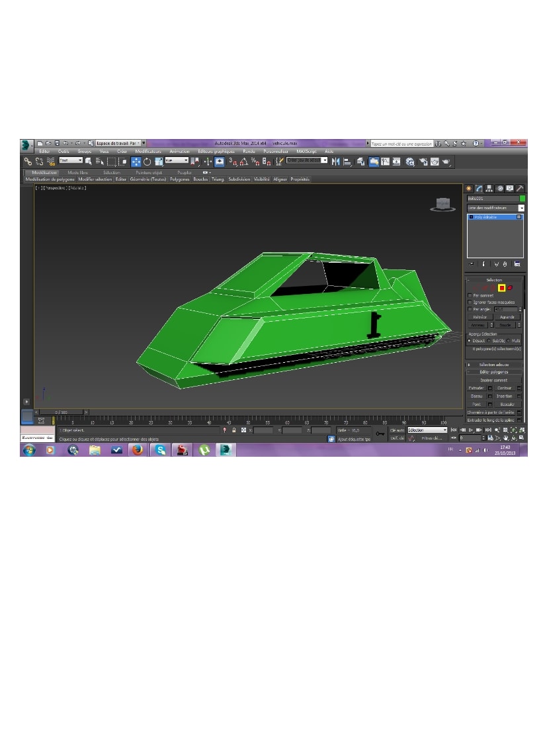Open the Create command panel tab
Image resolution: width=547 pixels, height=756 pixels.
coord(469,189)
